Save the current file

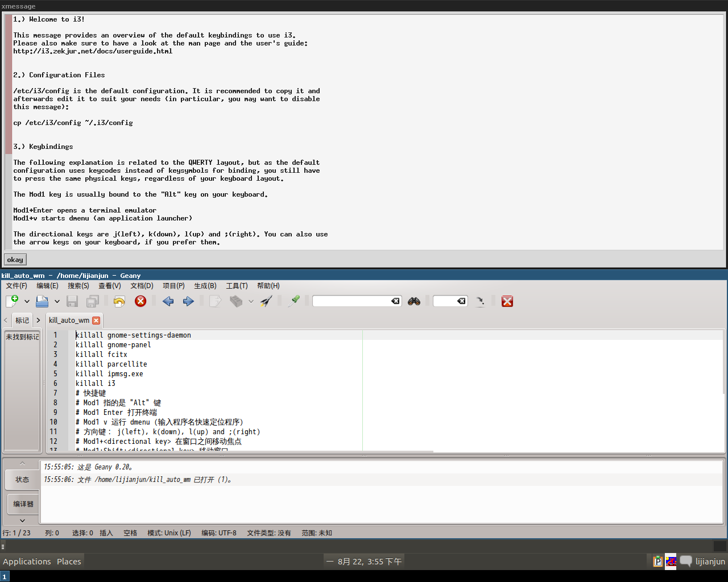click(72, 301)
